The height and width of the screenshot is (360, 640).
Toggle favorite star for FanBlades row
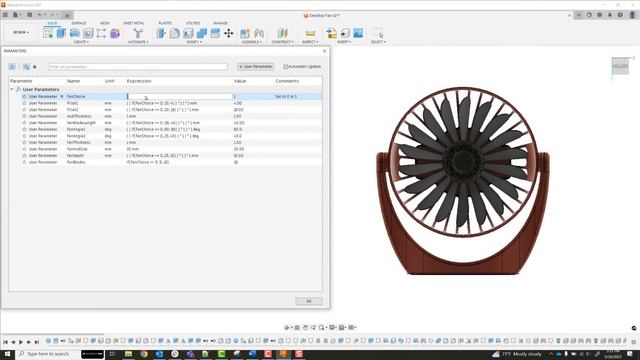click(x=24, y=162)
